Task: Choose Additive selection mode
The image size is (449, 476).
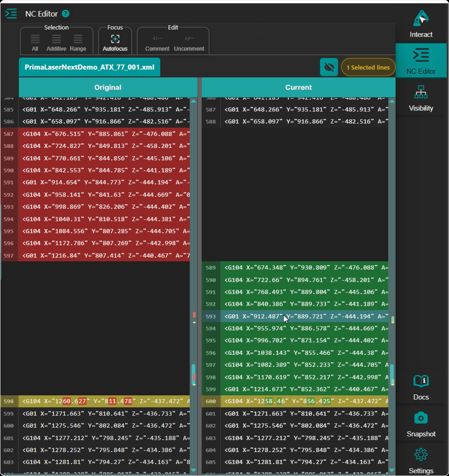Action: [x=56, y=43]
